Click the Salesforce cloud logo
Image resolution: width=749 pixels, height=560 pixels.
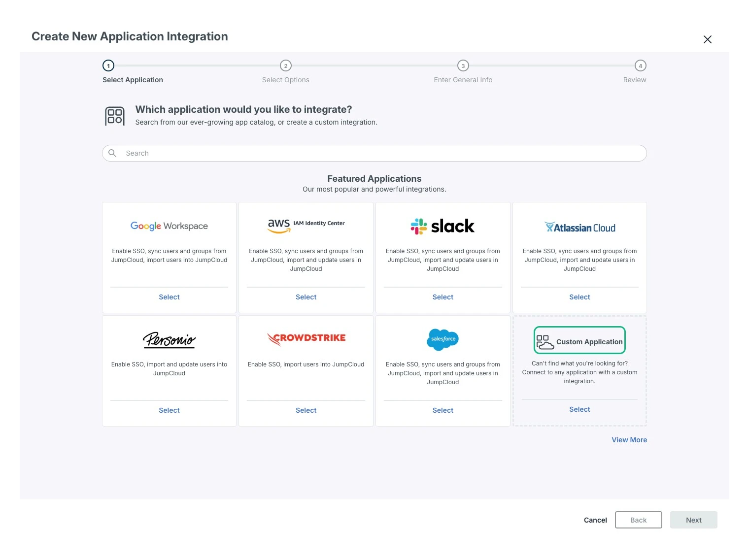coord(443,339)
